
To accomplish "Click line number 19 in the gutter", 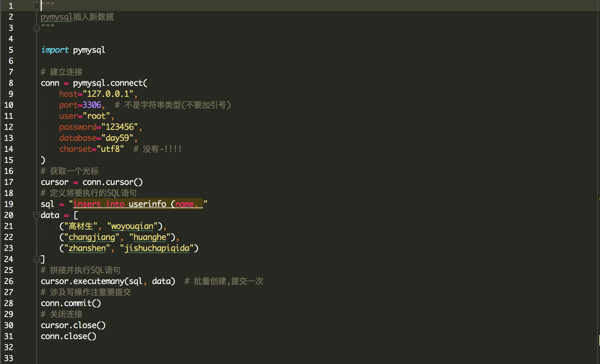I will coord(9,204).
